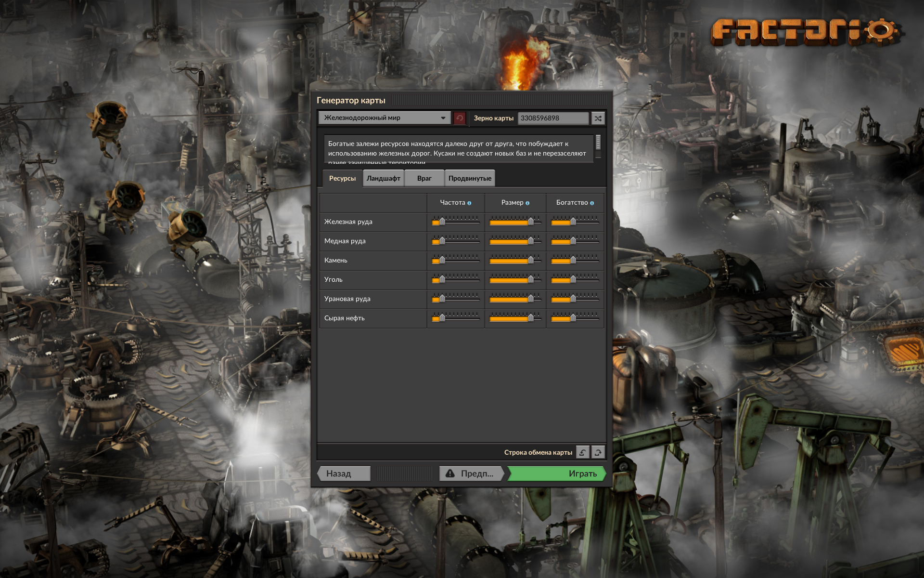
Task: Adjust the Медная руда frequency slider
Action: [x=456, y=241]
